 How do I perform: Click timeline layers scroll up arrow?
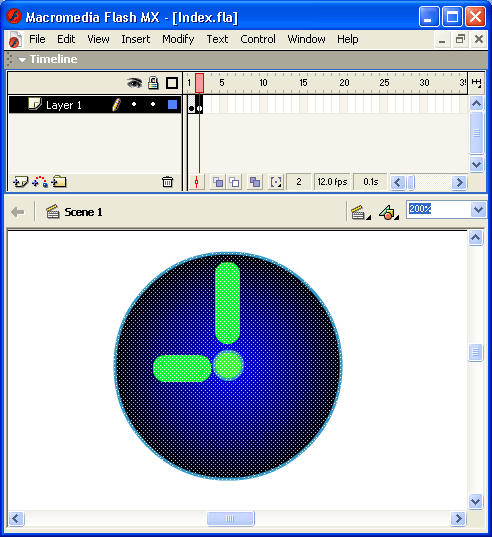(x=476, y=103)
